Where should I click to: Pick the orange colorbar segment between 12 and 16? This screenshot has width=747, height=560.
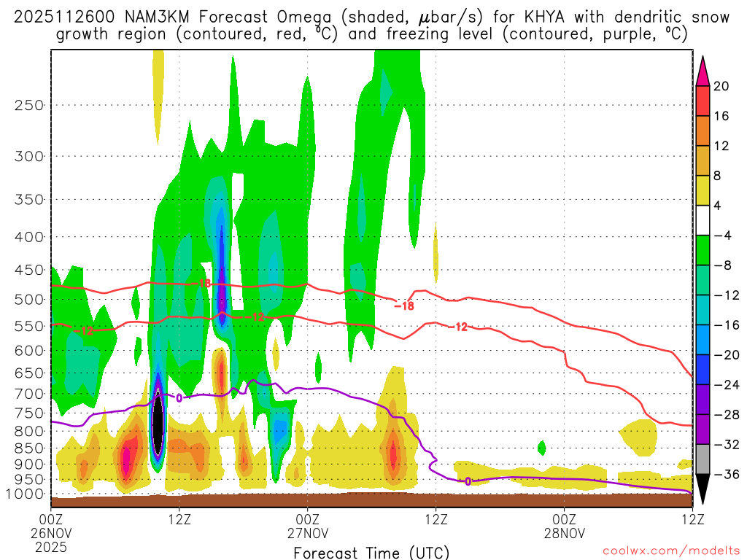pos(703,131)
